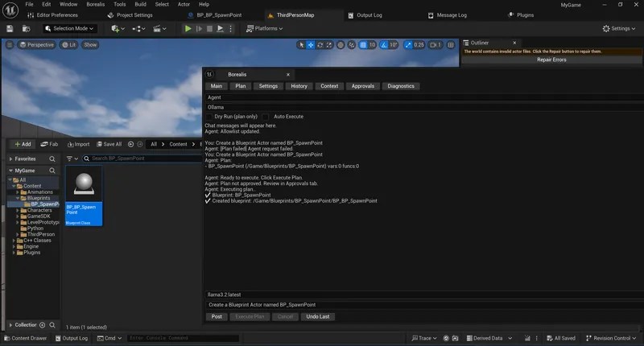
Task: Click the browse content icon beside save
Action: pos(26,29)
